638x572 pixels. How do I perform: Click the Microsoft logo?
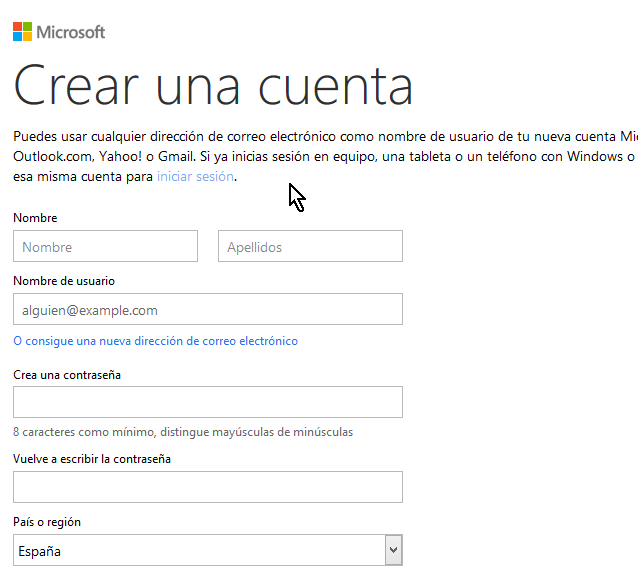(59, 32)
